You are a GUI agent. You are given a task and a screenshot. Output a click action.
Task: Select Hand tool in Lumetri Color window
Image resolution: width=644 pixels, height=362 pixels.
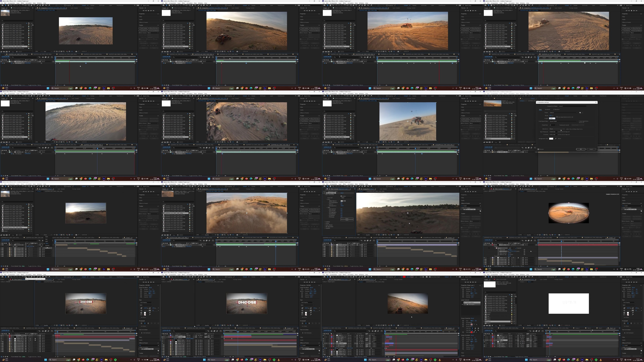click(330, 186)
